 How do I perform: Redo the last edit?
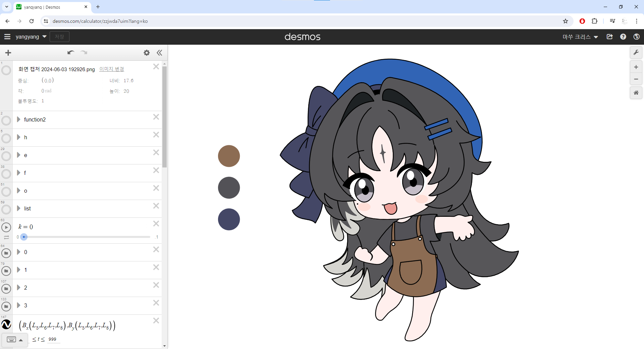[x=84, y=52]
